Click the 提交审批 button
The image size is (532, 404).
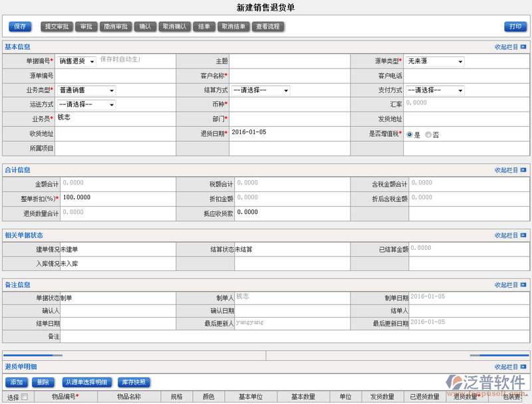click(x=57, y=27)
